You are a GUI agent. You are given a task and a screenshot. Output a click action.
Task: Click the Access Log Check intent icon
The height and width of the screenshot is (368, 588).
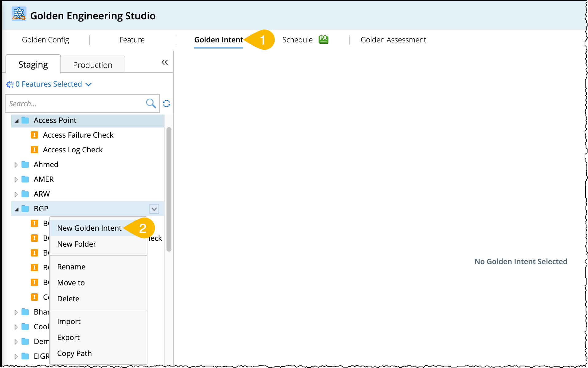coord(34,150)
